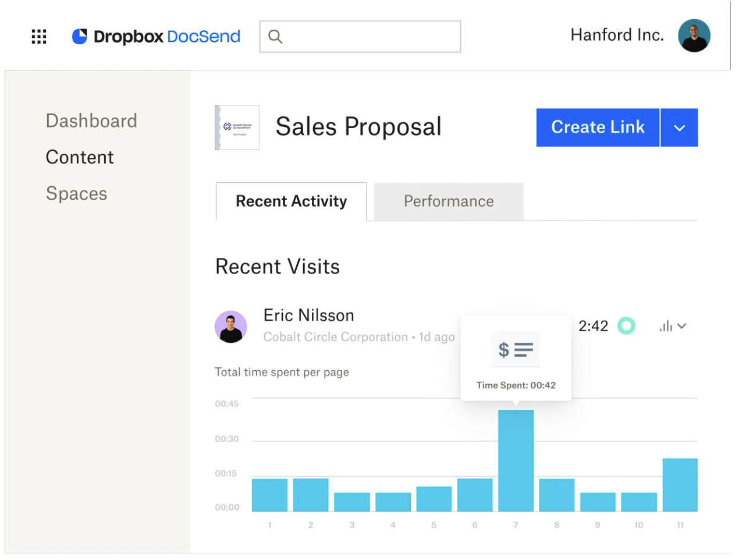Image resolution: width=739 pixels, height=560 pixels.
Task: Open Spaces from the sidebar
Action: pos(76,194)
